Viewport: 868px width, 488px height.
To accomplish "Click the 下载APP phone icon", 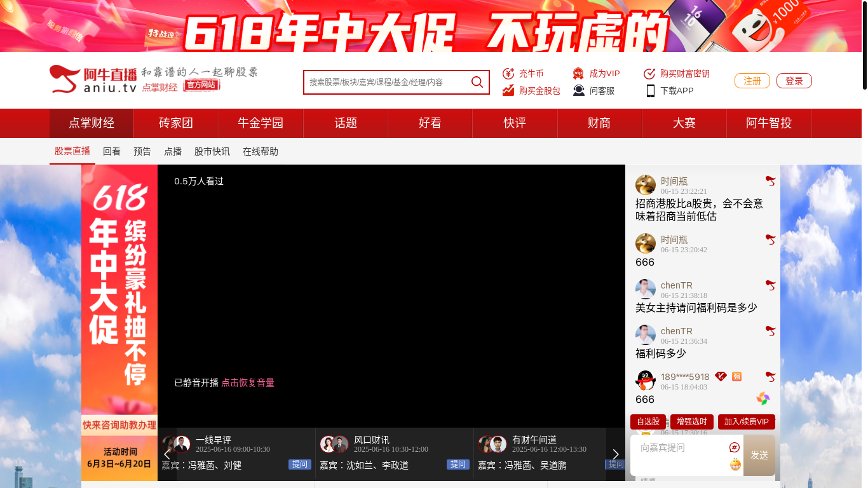I will point(651,90).
